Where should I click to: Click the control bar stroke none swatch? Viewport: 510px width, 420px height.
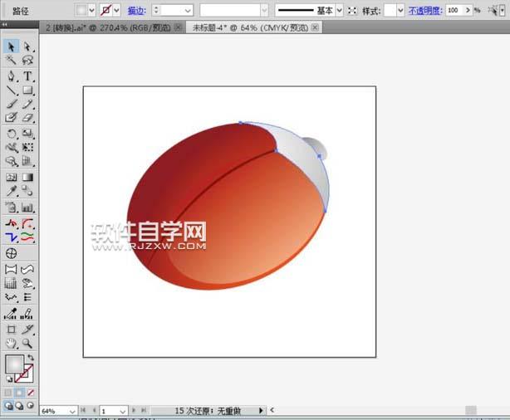(105, 11)
